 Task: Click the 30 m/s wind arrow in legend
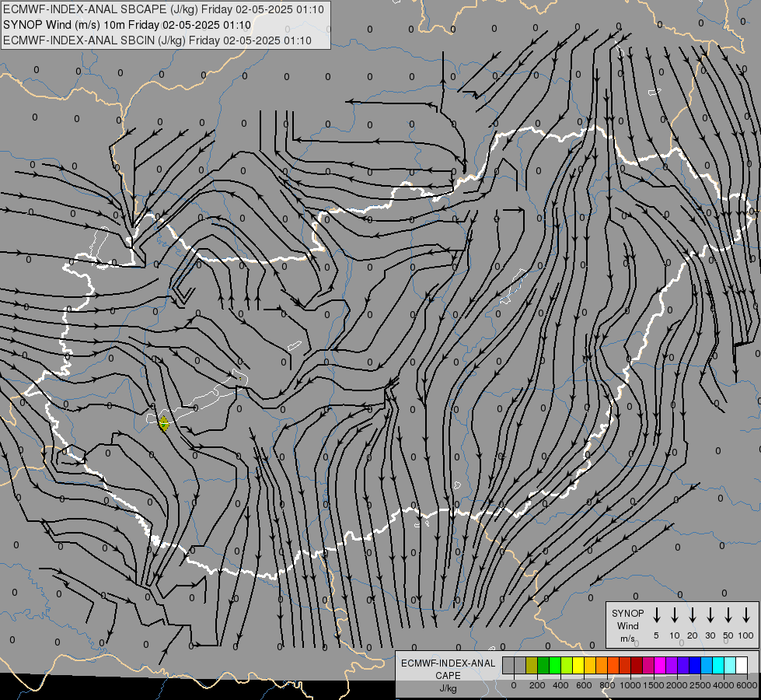pos(710,614)
